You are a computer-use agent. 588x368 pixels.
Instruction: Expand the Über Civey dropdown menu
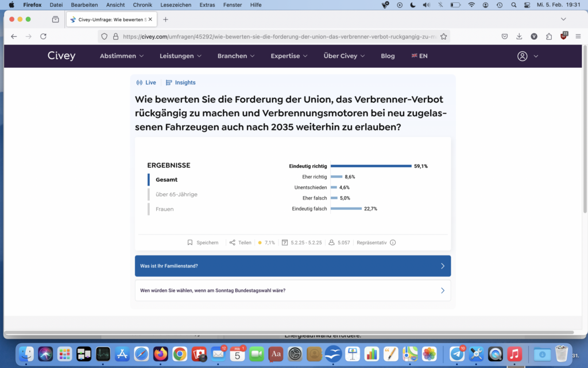[344, 56]
